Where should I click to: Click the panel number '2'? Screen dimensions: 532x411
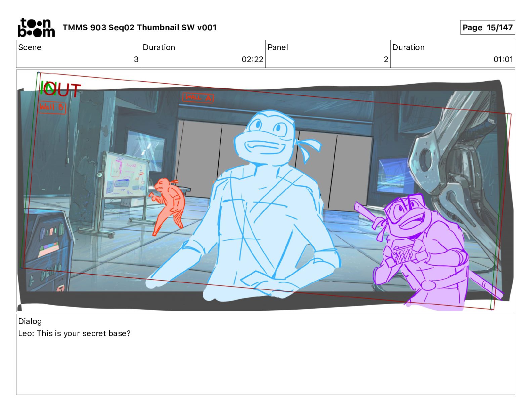coord(386,59)
